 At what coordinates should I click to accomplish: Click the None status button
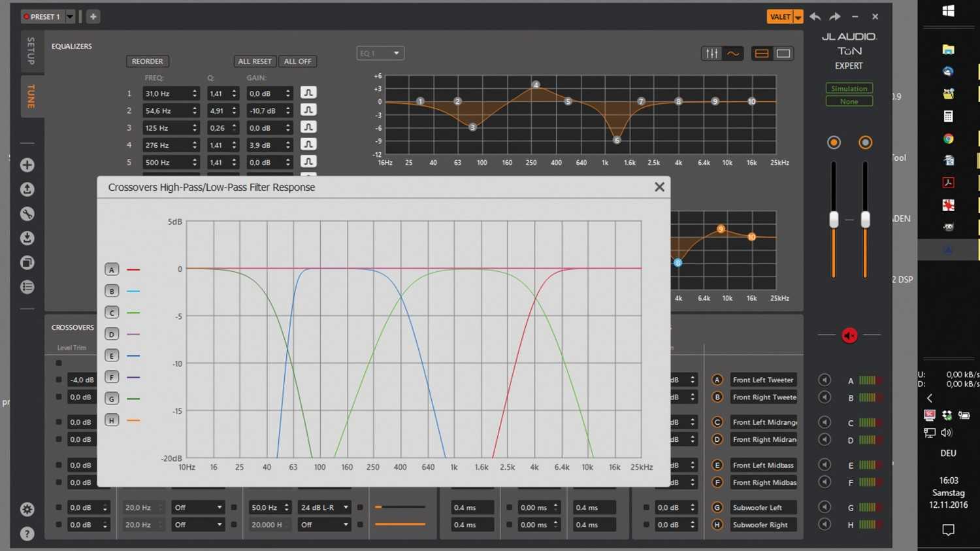[849, 101]
